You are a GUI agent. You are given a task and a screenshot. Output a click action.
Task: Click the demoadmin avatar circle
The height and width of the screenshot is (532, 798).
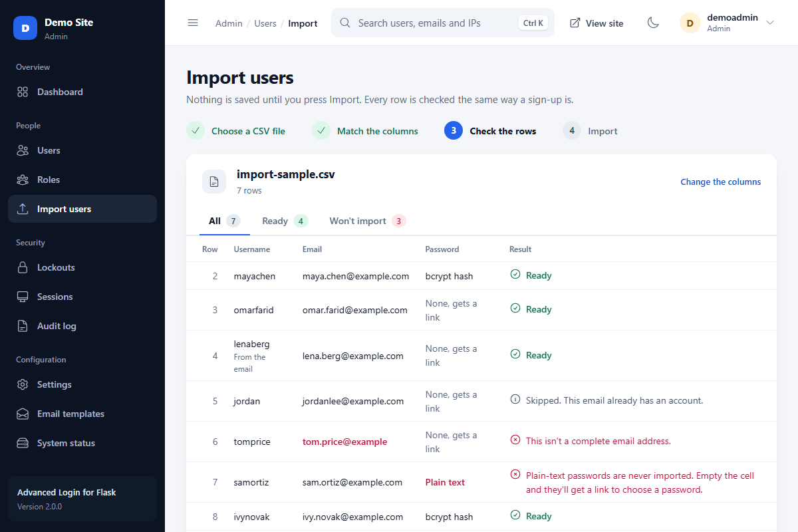click(690, 23)
